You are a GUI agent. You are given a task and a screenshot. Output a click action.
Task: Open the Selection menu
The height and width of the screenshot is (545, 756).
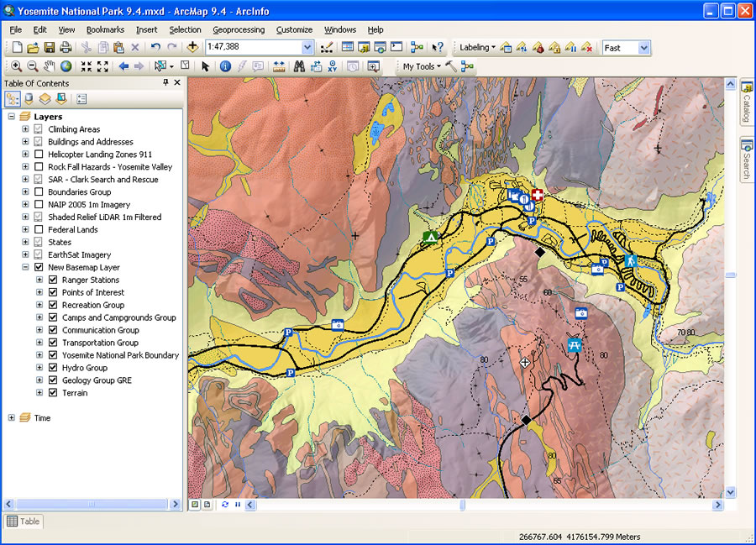[185, 29]
